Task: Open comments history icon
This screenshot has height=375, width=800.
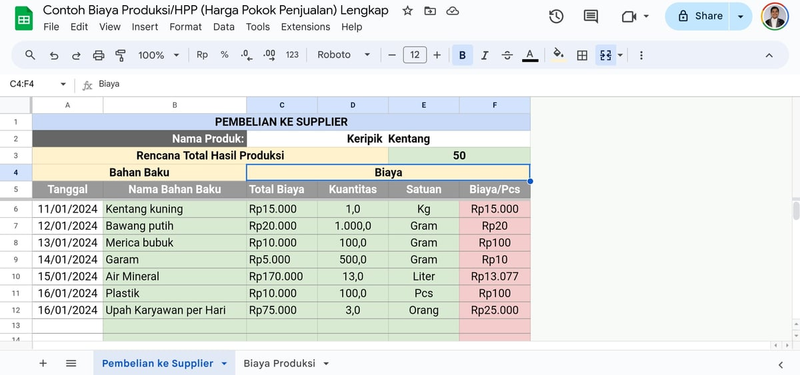Action: [x=591, y=16]
